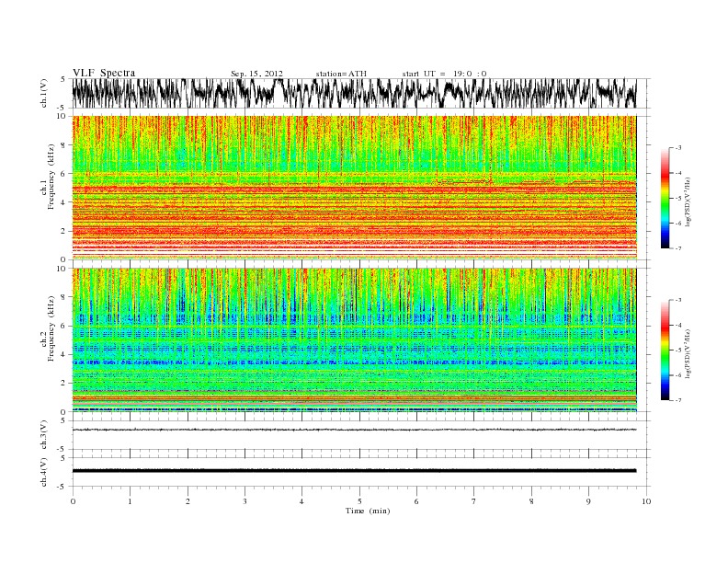Click the time axis tick label "9"

point(588,501)
